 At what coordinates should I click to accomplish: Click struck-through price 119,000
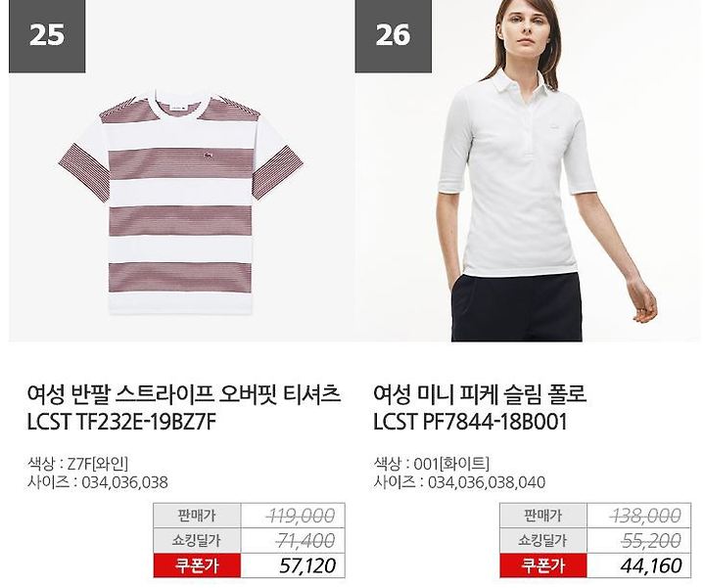301,516
